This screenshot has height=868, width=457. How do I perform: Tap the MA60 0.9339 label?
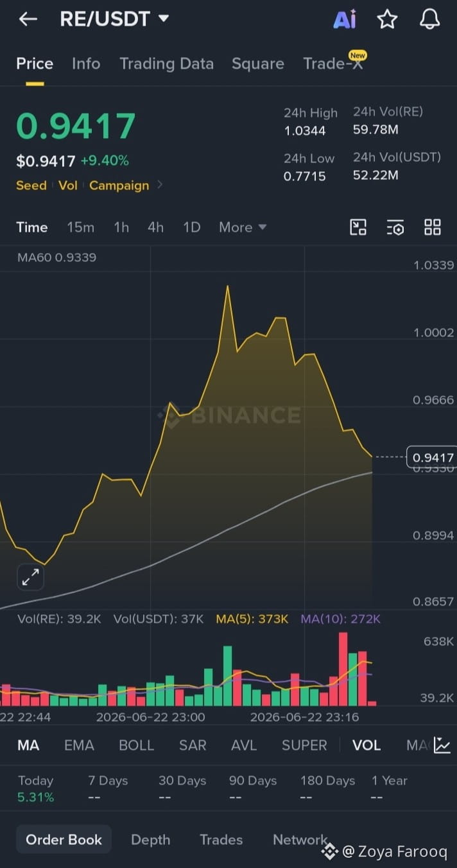(x=56, y=257)
